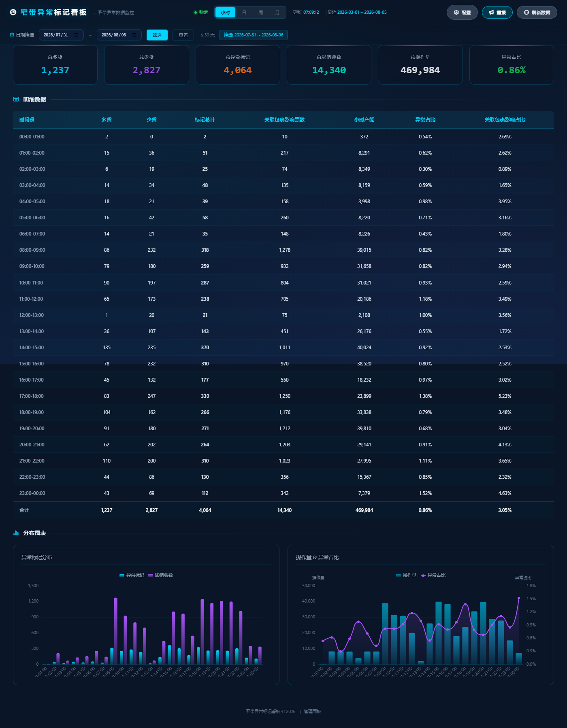Switch to the 月 view tab
567x728 pixels.
click(x=277, y=13)
